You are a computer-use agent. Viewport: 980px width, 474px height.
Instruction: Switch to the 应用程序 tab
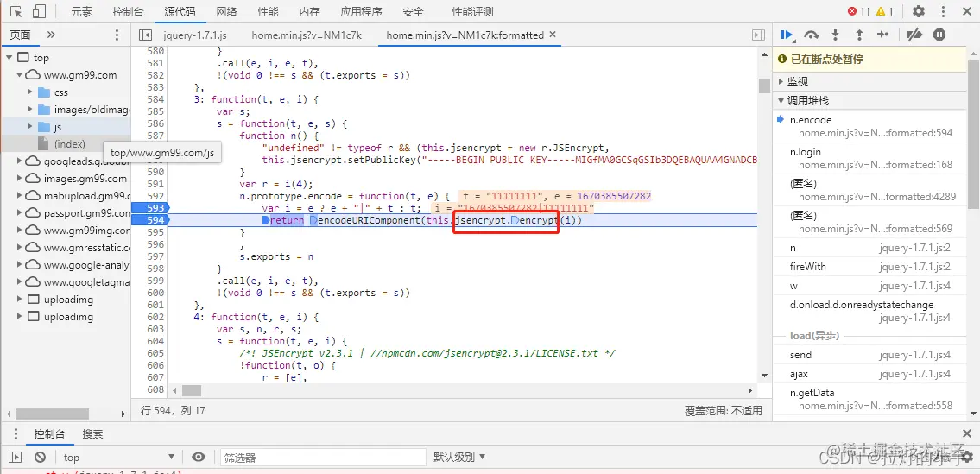pos(361,12)
